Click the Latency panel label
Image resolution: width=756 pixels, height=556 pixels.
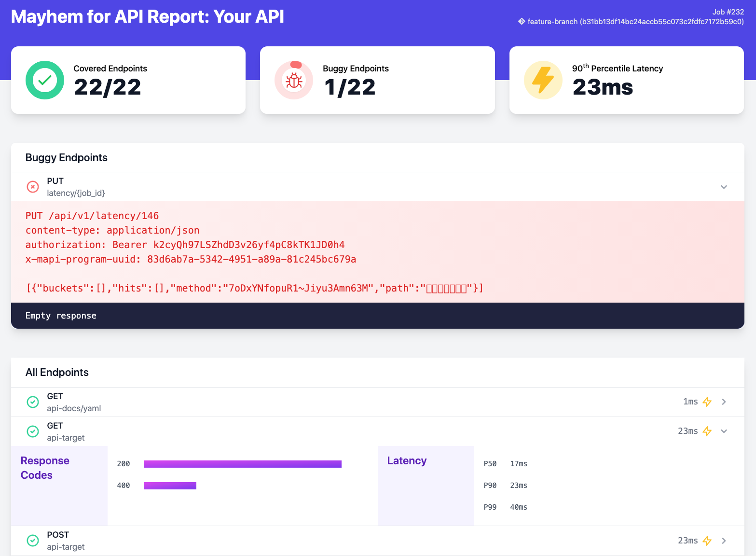click(x=407, y=460)
